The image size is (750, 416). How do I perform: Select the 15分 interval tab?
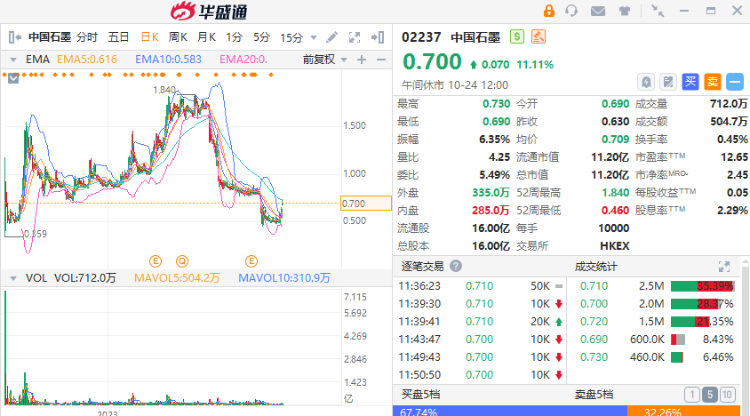291,37
